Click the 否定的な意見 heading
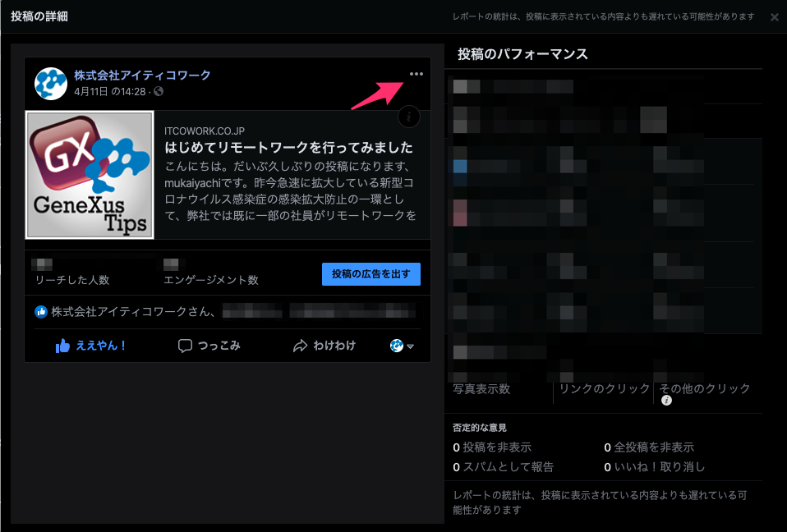787x532 pixels. [479, 428]
